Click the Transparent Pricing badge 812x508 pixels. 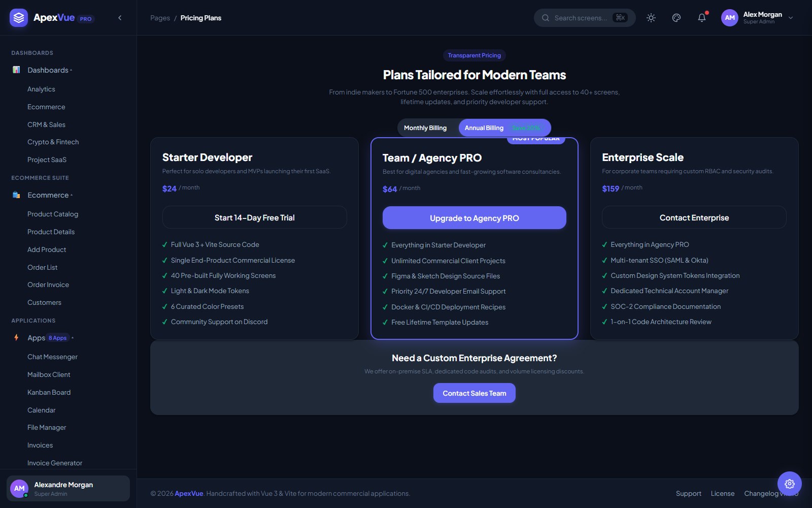(x=475, y=55)
